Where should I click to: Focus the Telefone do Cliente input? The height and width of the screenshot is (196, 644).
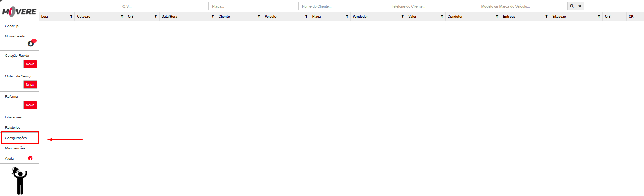point(433,6)
